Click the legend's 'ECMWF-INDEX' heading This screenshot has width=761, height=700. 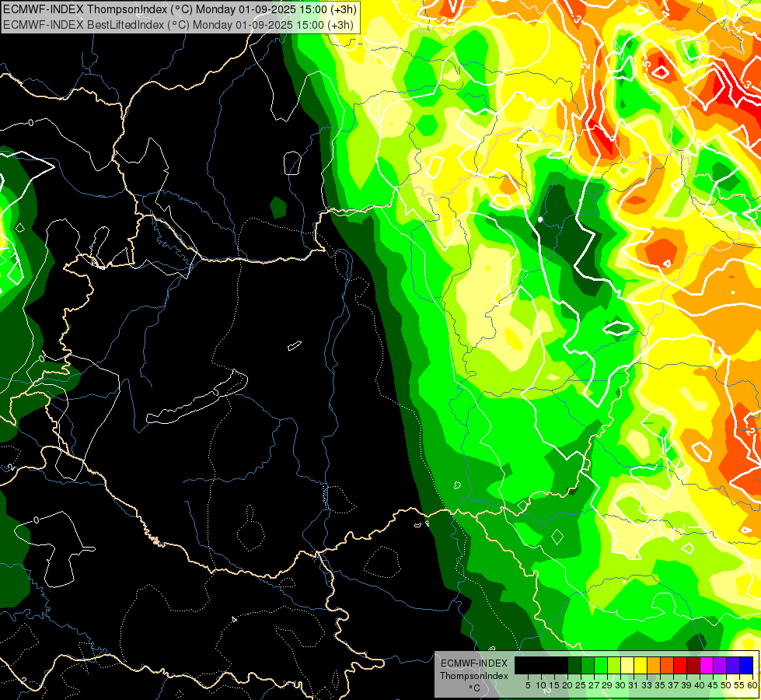click(474, 663)
